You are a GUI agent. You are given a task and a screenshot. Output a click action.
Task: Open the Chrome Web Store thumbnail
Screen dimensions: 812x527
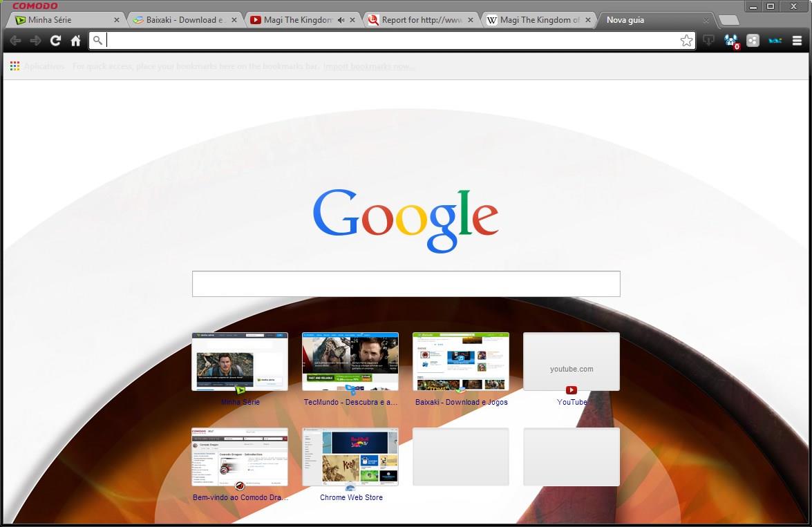[350, 457]
